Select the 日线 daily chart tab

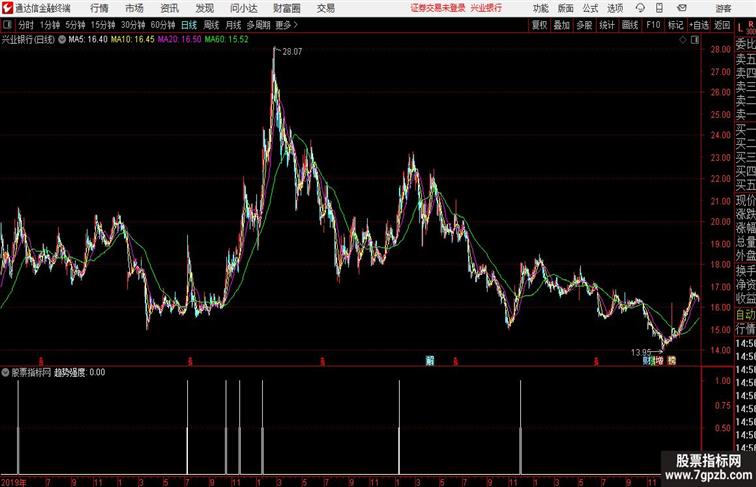(189, 25)
